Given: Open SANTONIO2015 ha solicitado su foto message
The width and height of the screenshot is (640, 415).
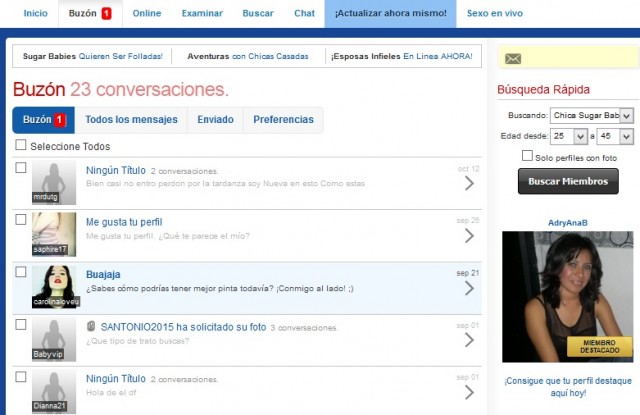Looking at the screenshot, I should tap(183, 327).
